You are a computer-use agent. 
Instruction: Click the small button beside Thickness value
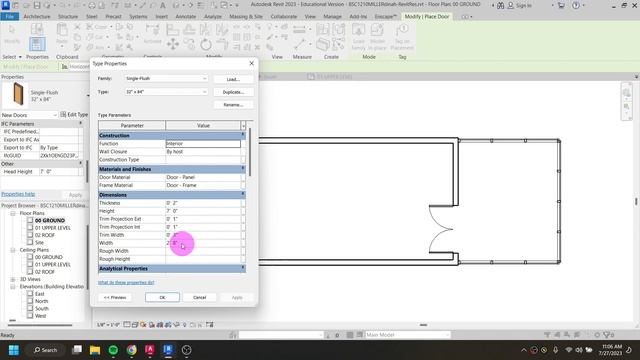(x=243, y=203)
